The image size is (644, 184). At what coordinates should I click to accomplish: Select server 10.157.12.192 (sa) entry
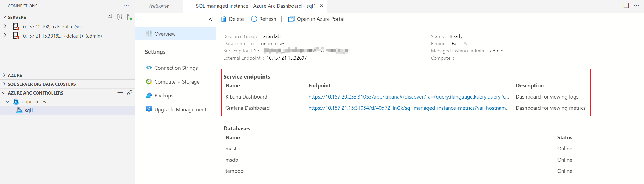(x=51, y=27)
